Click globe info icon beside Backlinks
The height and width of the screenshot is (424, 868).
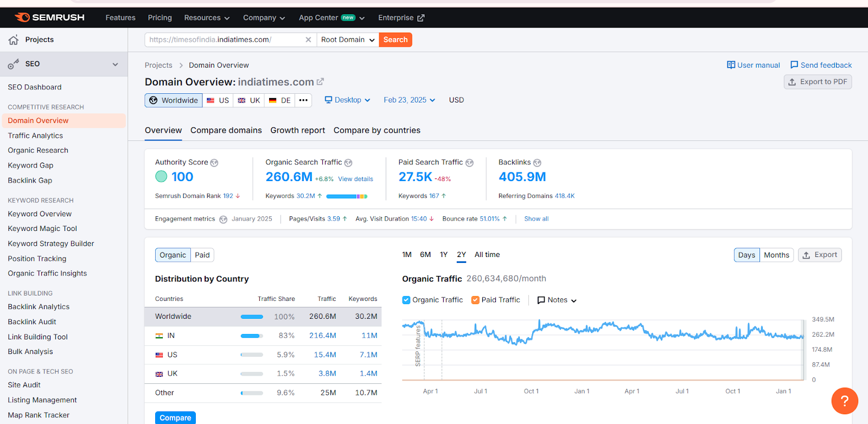click(537, 163)
